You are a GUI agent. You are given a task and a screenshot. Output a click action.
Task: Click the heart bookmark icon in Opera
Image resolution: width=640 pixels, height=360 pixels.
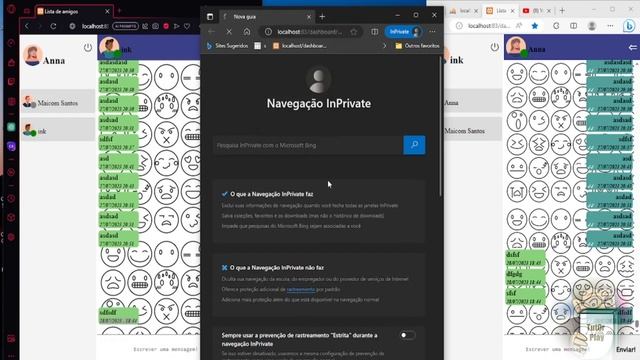(187, 26)
